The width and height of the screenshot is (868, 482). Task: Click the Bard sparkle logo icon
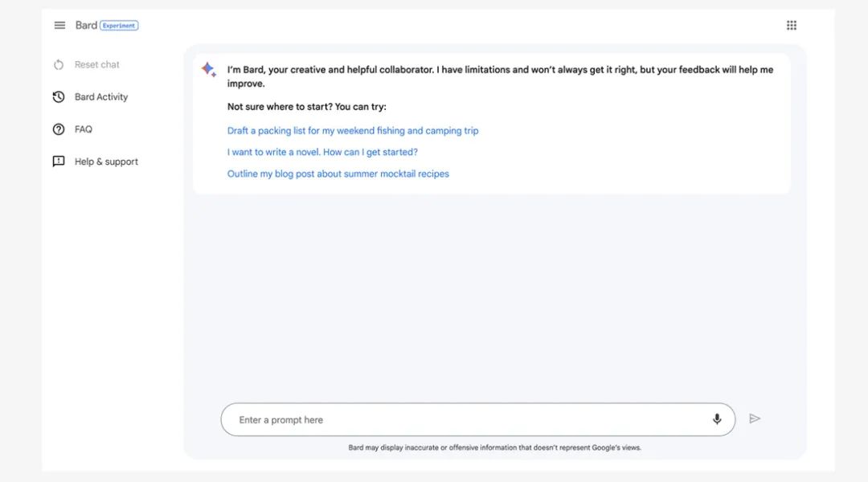tap(208, 70)
